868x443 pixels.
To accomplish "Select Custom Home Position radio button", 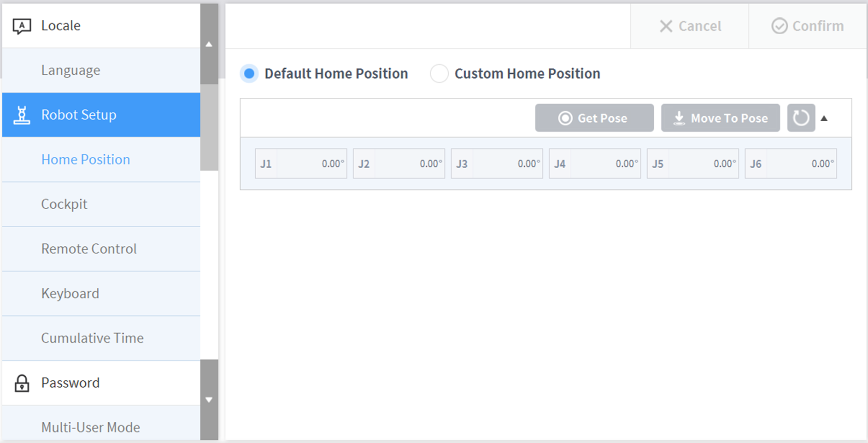I will [439, 74].
